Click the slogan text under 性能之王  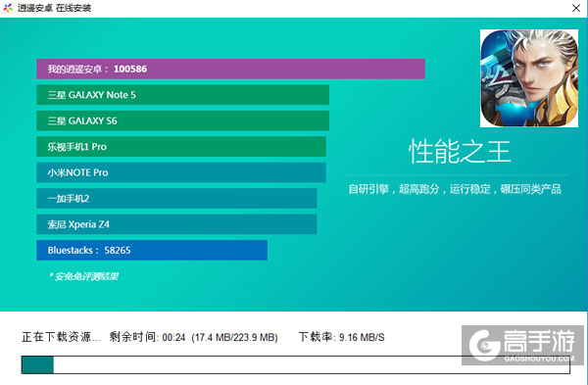point(455,189)
